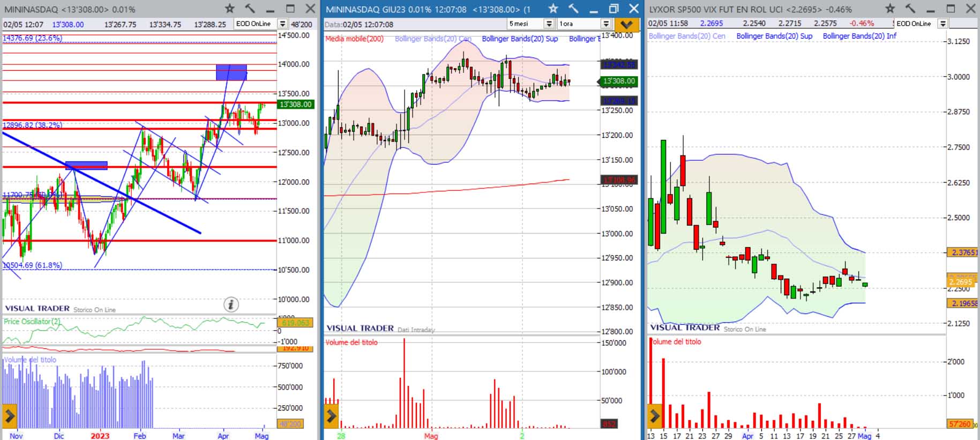Click the 48'200 volume value beside EOD OnLine
980x440 pixels.
click(x=302, y=25)
